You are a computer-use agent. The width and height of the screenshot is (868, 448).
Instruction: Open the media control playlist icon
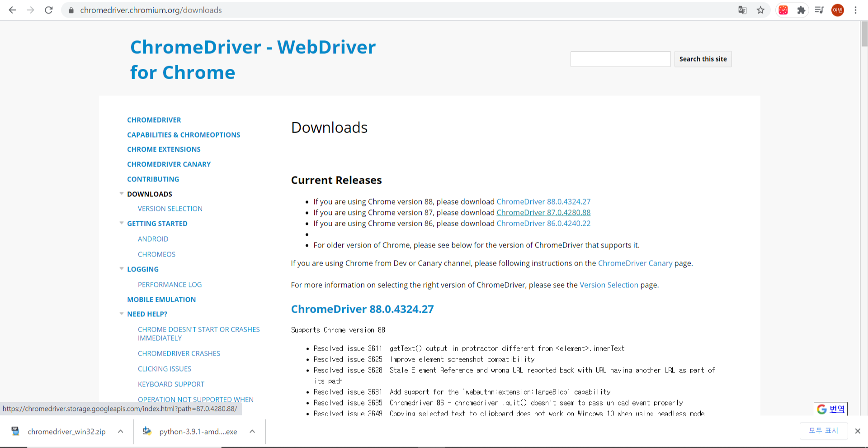[x=819, y=10]
